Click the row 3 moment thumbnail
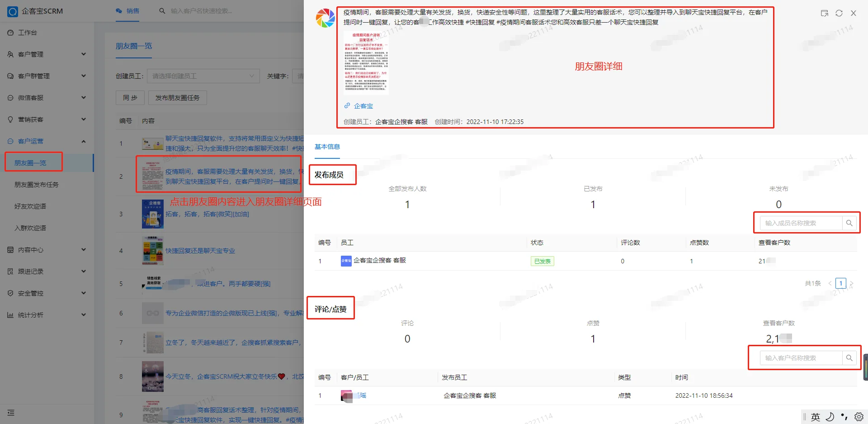The height and width of the screenshot is (424, 868). [153, 214]
